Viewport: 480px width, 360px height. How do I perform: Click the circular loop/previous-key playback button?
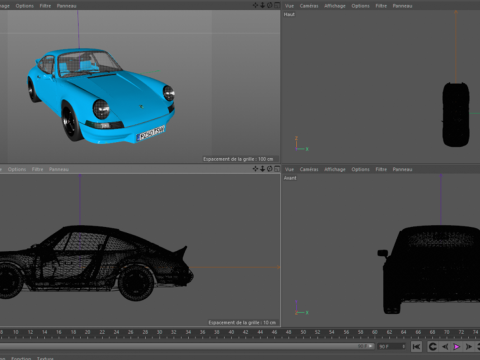coord(432,347)
